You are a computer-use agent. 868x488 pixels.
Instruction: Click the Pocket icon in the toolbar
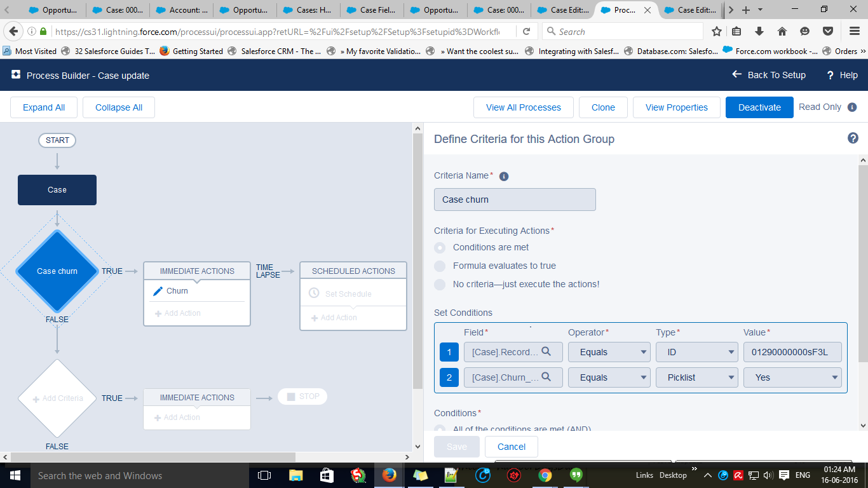point(828,31)
